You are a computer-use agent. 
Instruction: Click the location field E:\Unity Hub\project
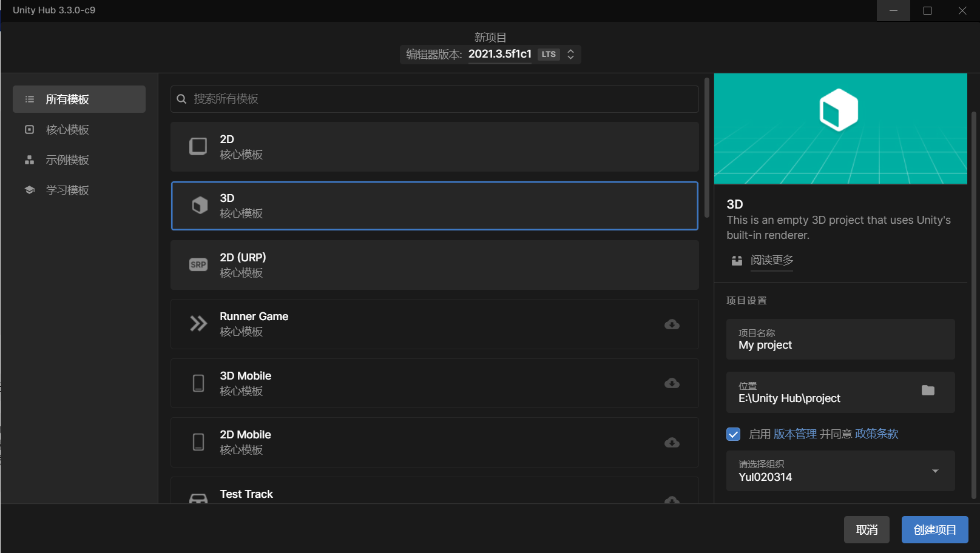click(840, 392)
